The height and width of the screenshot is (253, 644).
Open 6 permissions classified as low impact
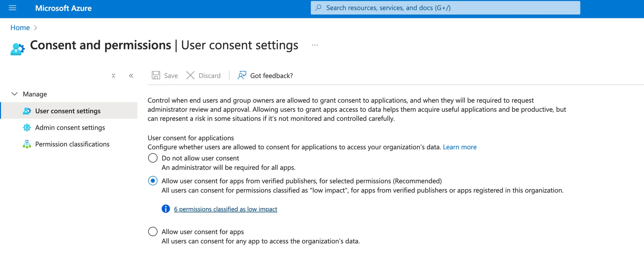click(225, 209)
